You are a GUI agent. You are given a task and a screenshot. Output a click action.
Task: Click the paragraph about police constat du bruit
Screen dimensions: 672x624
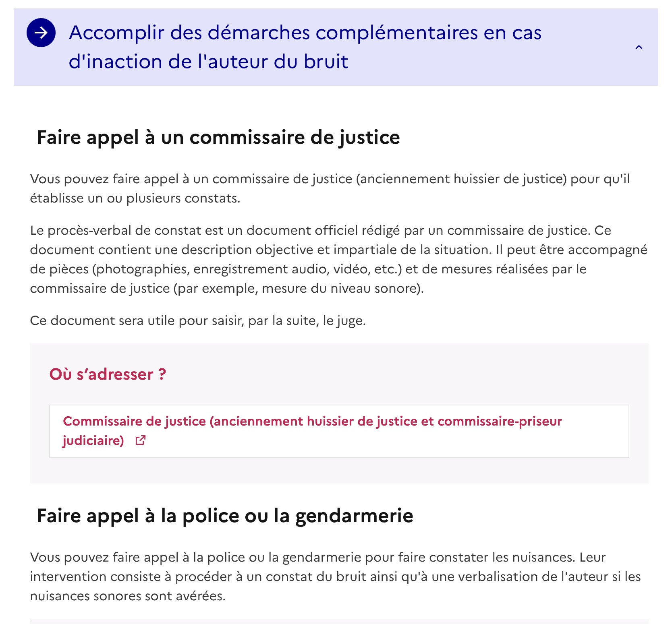click(x=335, y=576)
